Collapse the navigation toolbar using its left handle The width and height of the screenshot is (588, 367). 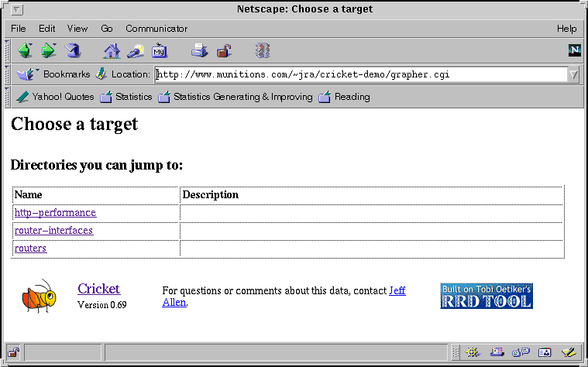click(8, 51)
